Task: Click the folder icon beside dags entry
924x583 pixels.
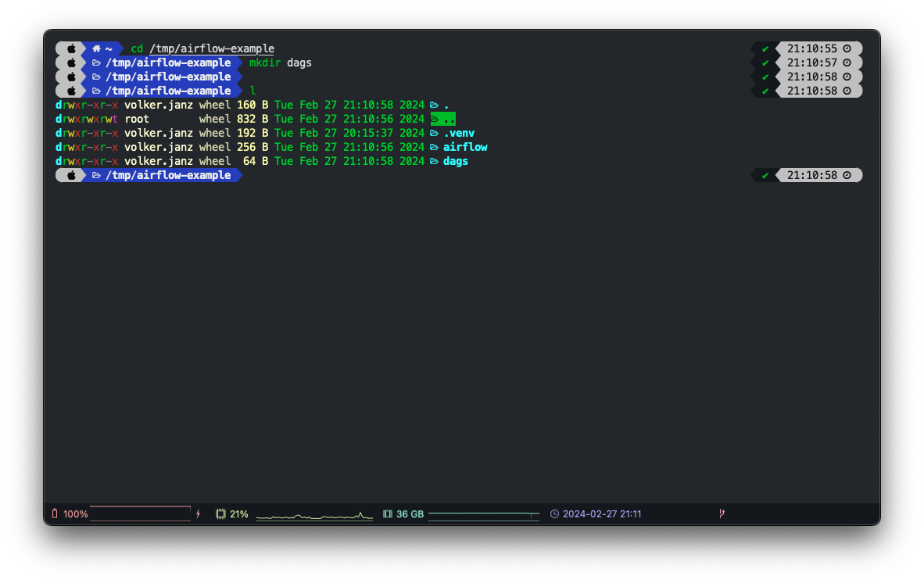Action: point(434,161)
